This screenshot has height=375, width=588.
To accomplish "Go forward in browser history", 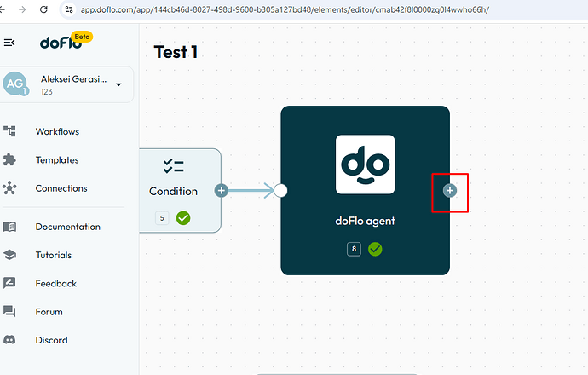I will [22, 9].
